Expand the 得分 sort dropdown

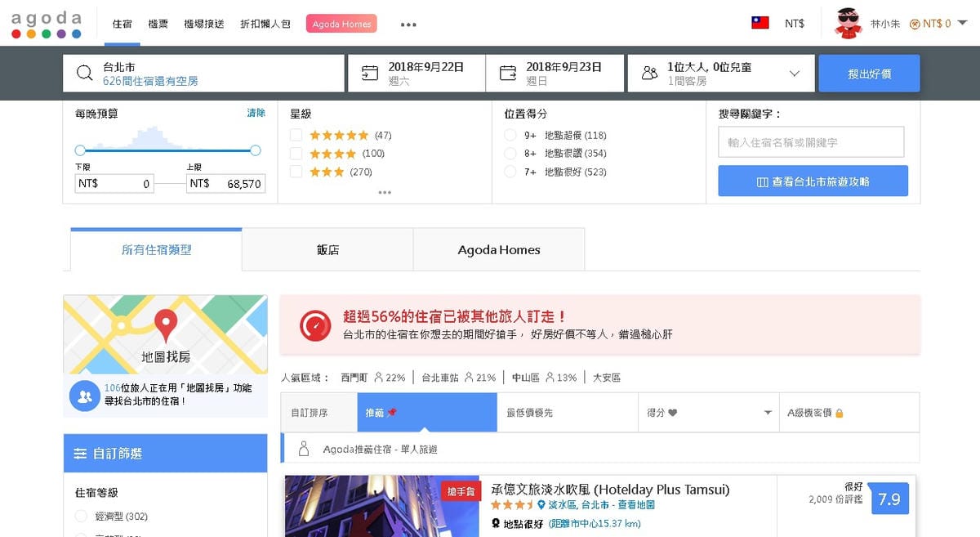[x=768, y=413]
